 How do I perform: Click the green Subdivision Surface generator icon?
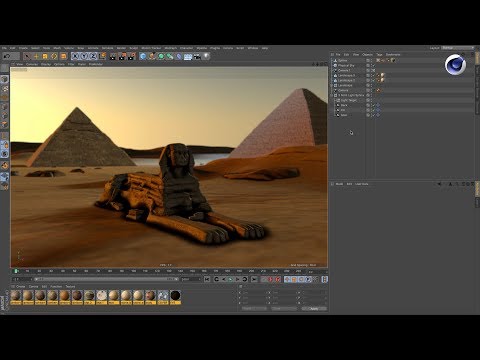[161, 56]
